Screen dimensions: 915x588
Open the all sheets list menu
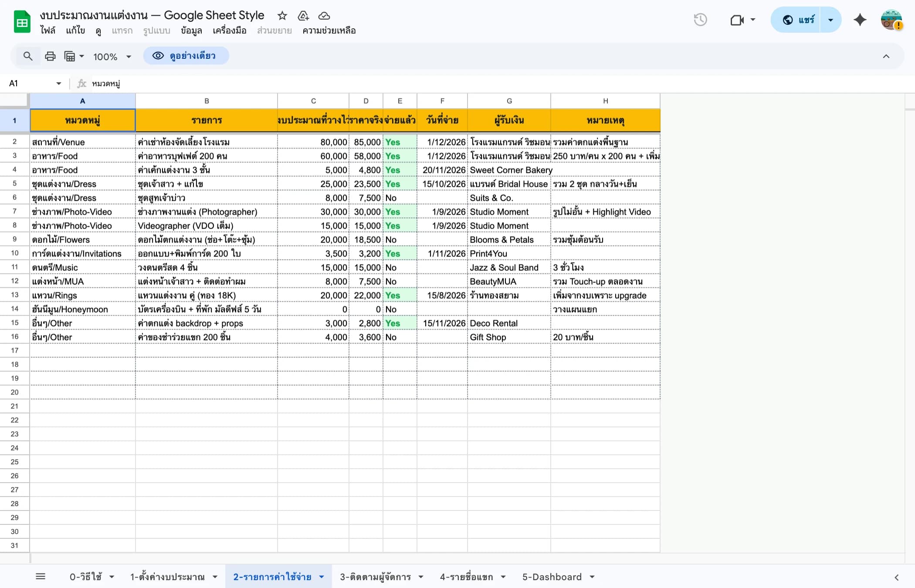[41, 576]
